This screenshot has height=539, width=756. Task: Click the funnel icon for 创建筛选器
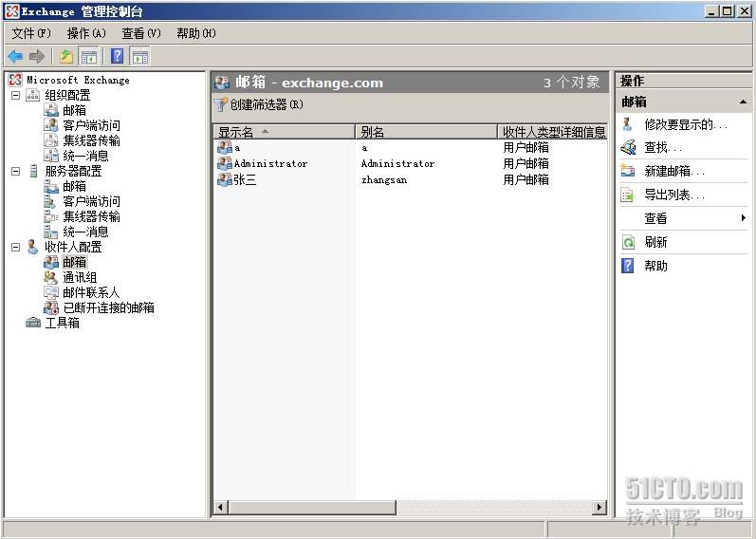click(x=220, y=104)
